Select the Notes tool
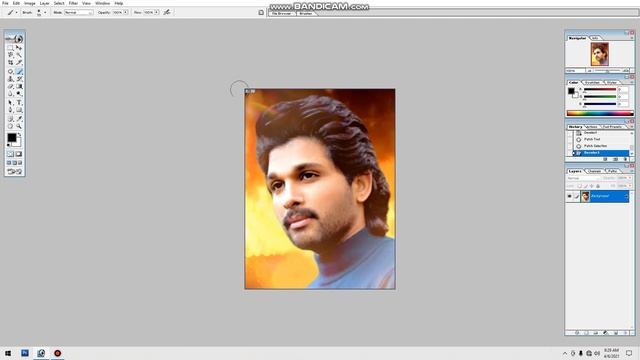This screenshot has height=360, width=640. (x=11, y=119)
